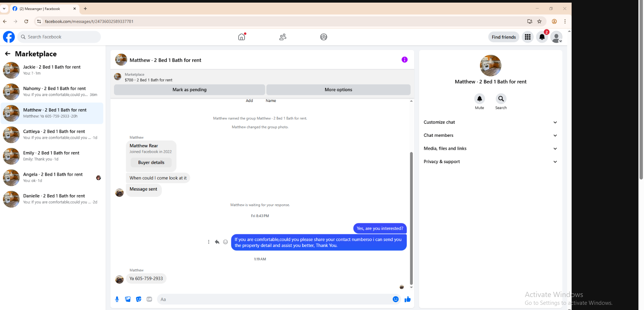Choose a sticker icon
The height and width of the screenshot is (310, 644).
click(138, 299)
